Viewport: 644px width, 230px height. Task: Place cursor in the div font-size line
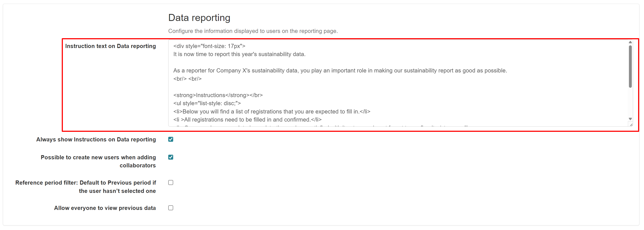click(209, 46)
